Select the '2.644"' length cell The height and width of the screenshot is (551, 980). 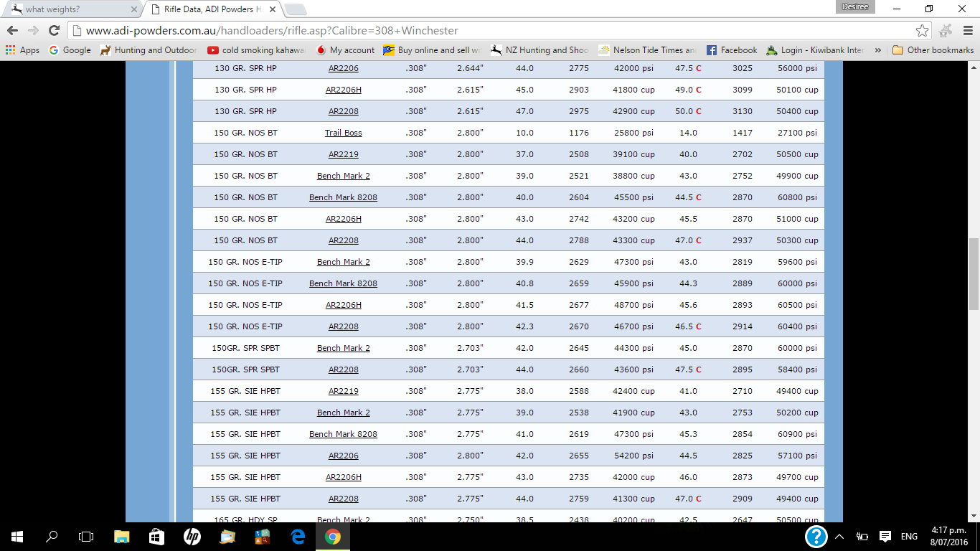click(470, 68)
